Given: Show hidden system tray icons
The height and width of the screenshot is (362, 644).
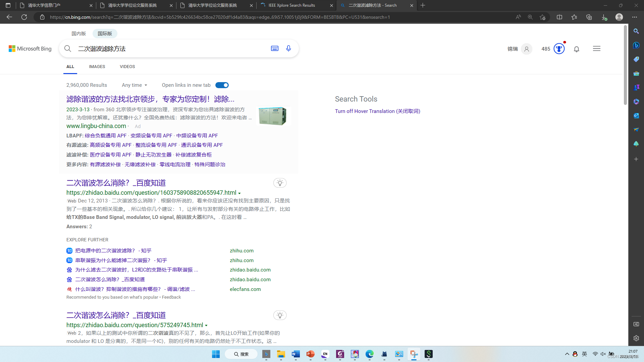Looking at the screenshot, I should pyautogui.click(x=567, y=354).
